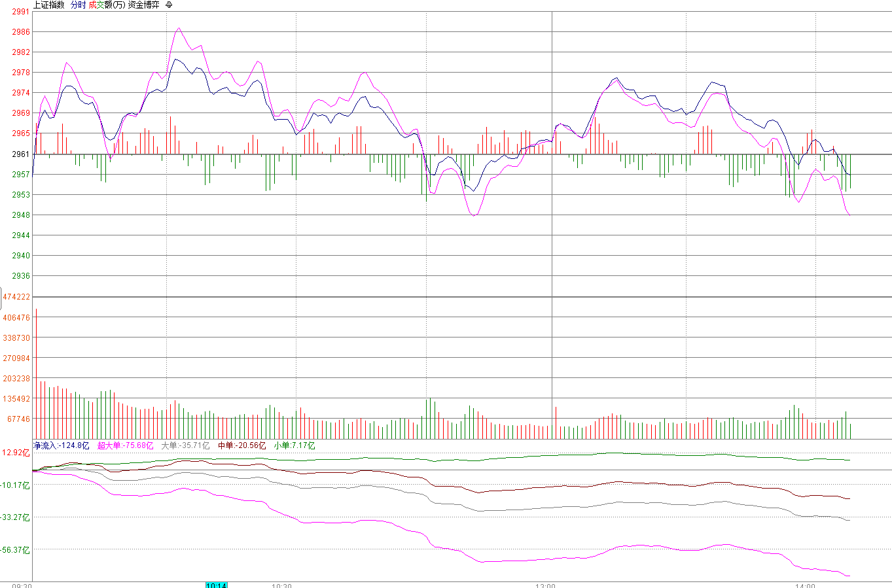Click the -10.17亿 fund-flow axis label
The height and width of the screenshot is (588, 892).
[16, 485]
